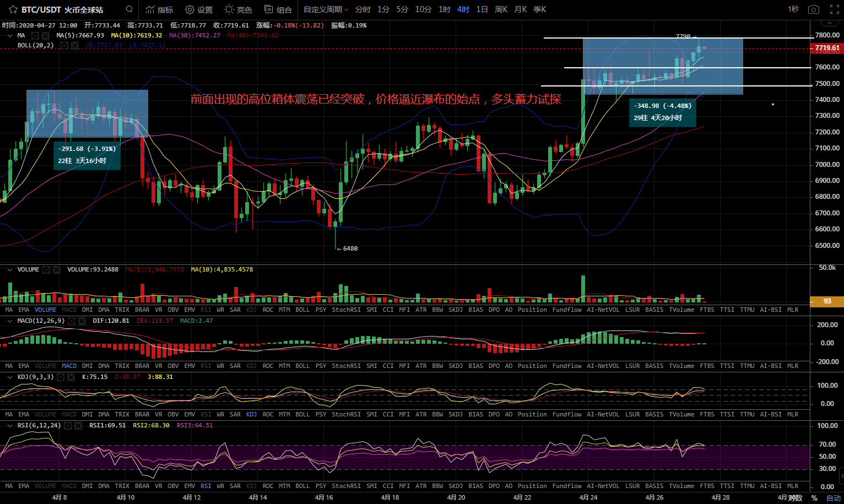
Task: Switch MACD pane to BOLL indicator
Action: pyautogui.click(x=302, y=366)
